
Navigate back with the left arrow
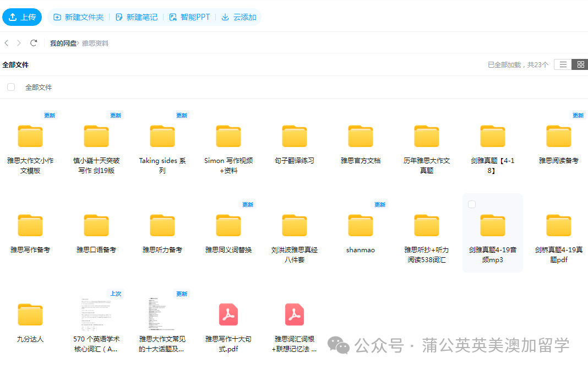(6, 42)
